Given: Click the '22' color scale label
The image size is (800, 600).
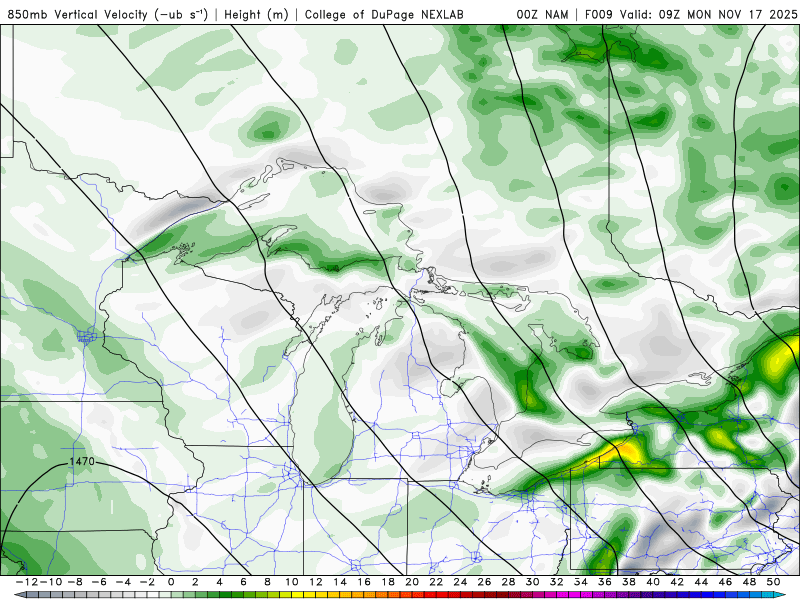Looking at the screenshot, I should click(436, 582).
